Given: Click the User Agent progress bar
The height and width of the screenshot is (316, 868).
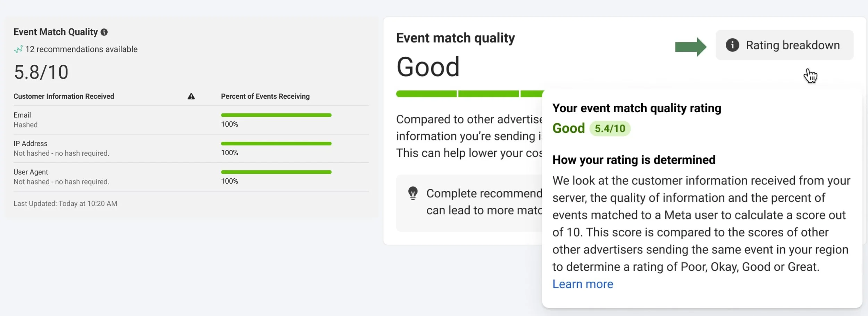Looking at the screenshot, I should click(276, 172).
